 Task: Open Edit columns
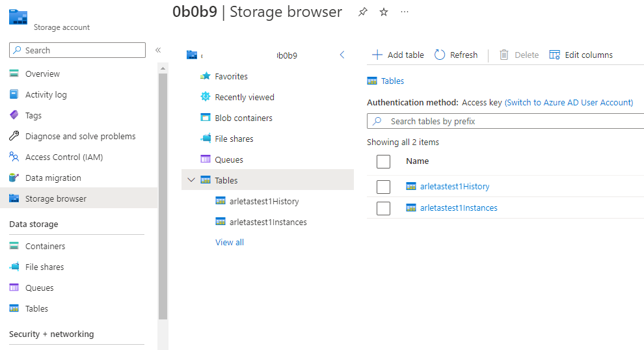pos(581,55)
